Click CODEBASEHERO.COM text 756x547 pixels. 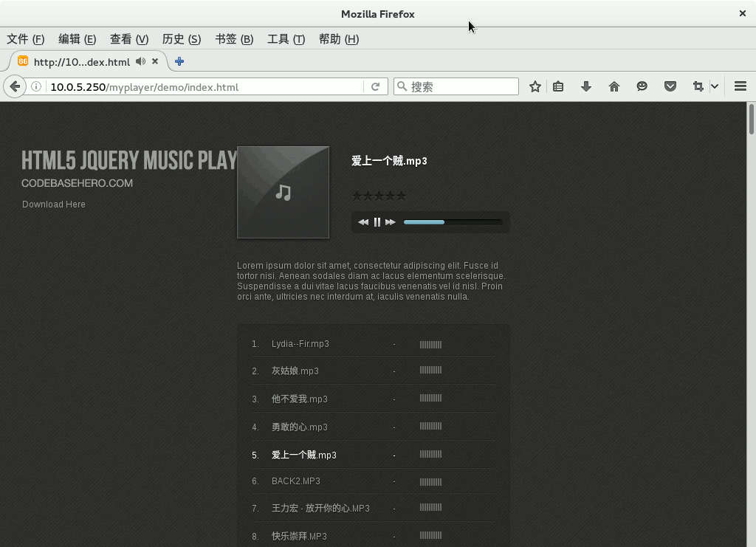tap(77, 183)
